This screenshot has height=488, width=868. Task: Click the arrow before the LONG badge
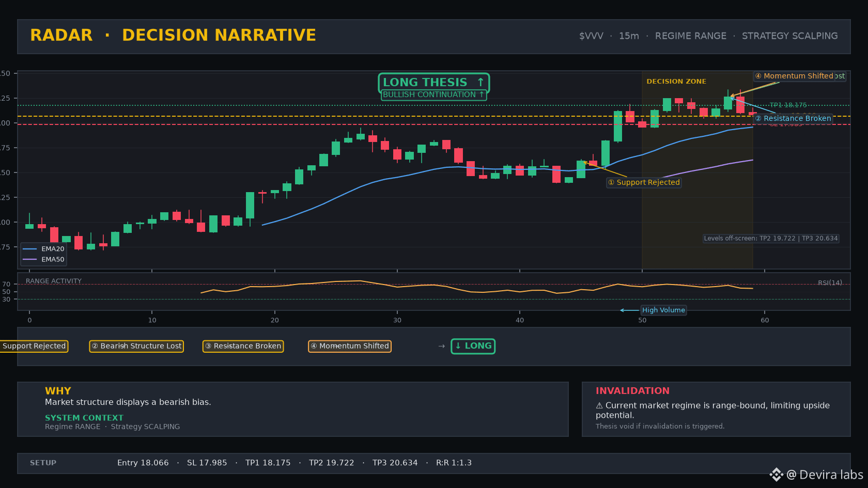pyautogui.click(x=441, y=346)
